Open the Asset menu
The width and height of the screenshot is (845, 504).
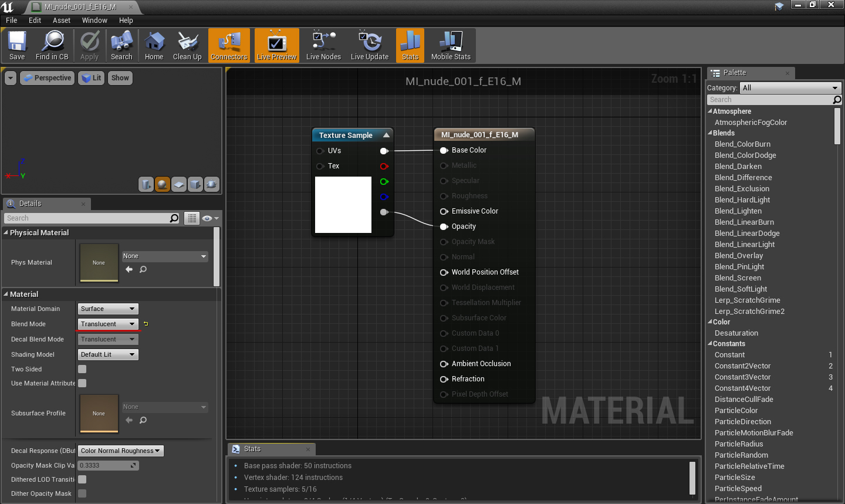click(61, 20)
